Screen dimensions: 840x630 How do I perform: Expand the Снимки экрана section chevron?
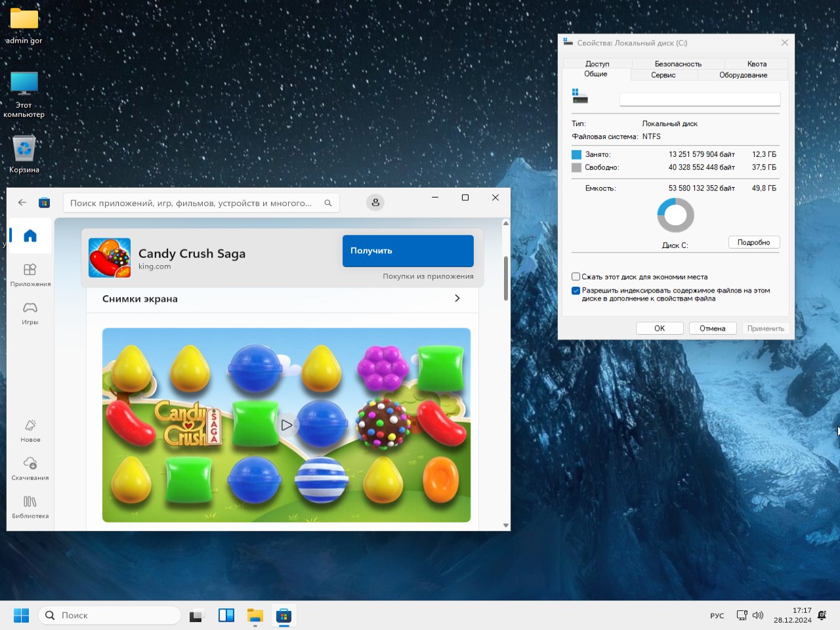[x=457, y=299]
